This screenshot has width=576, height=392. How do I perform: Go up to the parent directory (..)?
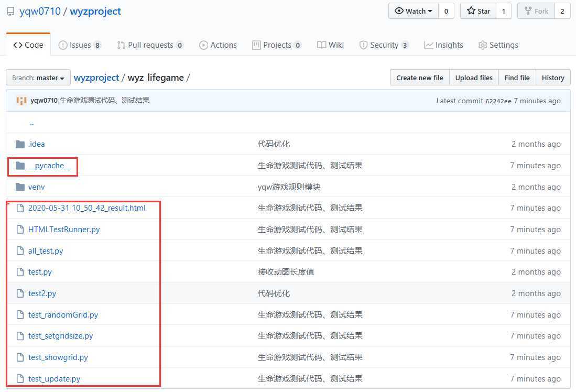click(32, 124)
